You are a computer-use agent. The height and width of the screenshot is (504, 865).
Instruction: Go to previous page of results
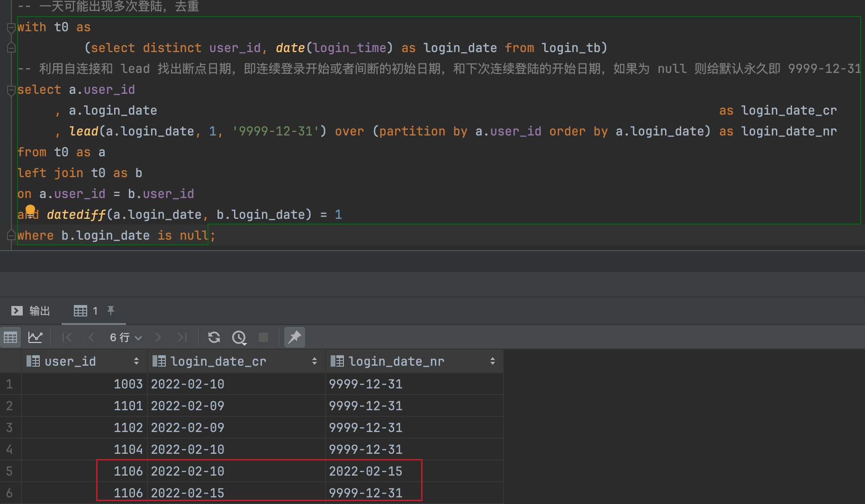(91, 337)
